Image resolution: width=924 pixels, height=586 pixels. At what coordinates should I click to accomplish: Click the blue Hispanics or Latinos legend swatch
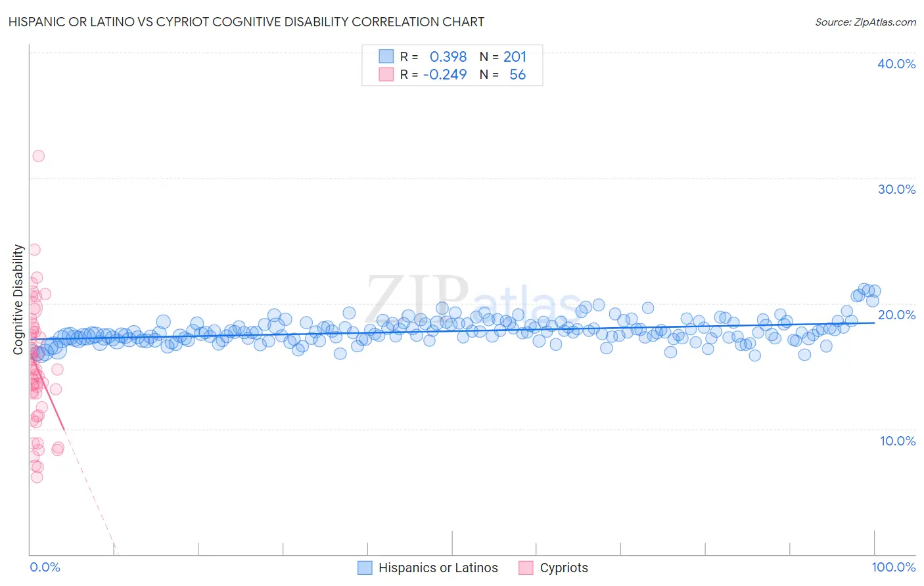click(x=365, y=568)
